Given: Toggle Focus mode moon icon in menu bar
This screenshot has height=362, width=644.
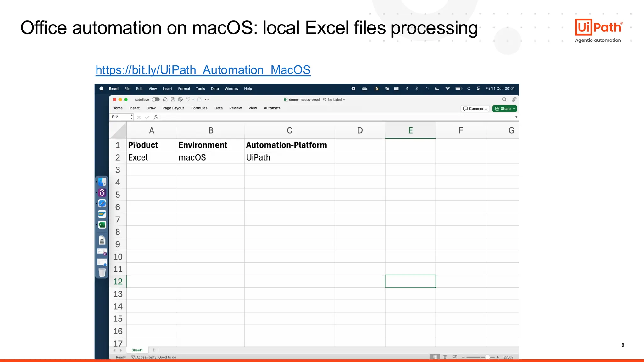Looking at the screenshot, I should (437, 89).
